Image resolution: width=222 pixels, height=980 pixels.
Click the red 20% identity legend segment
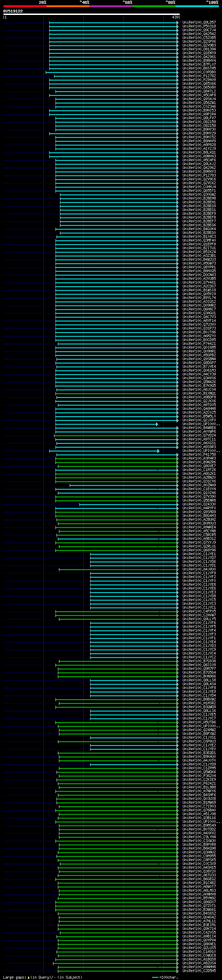coord(25,6)
